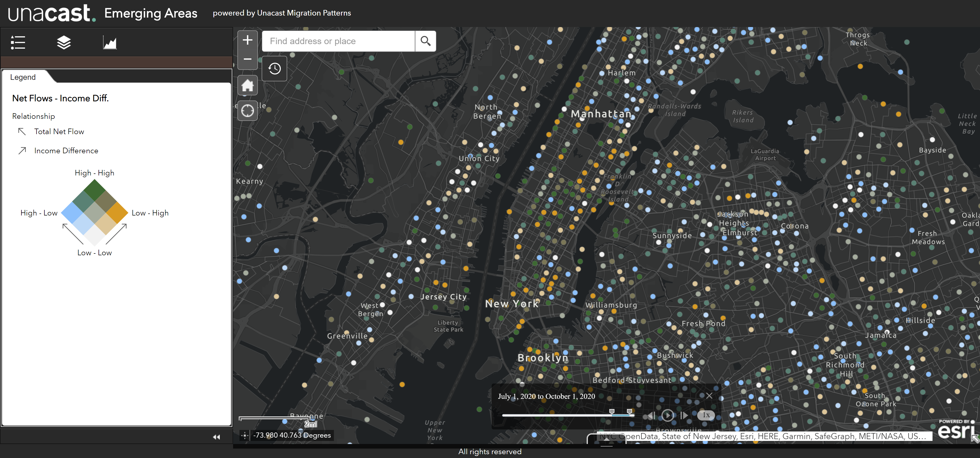Viewport: 980px width, 458px height.
Task: Click the blue High-Low legend swatch
Action: 72,212
